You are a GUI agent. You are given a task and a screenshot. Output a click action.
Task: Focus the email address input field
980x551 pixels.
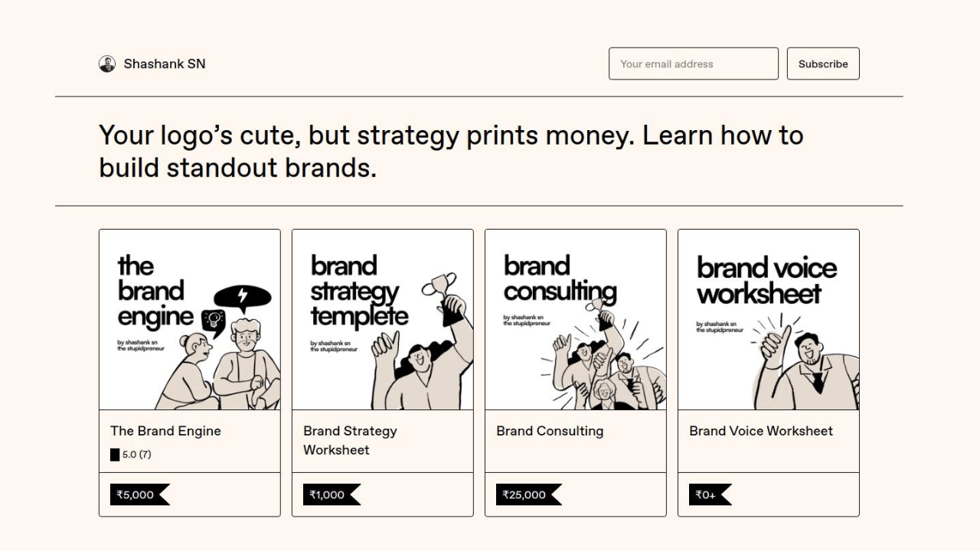(x=694, y=64)
